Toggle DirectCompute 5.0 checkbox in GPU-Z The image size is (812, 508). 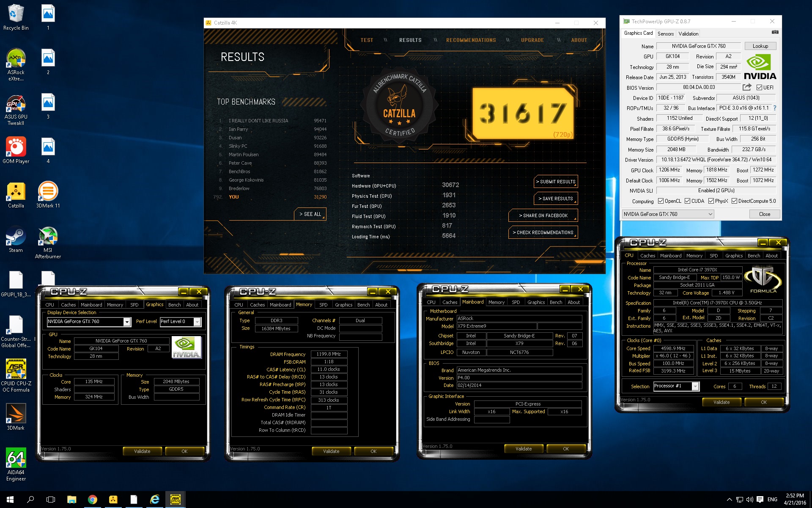(735, 201)
